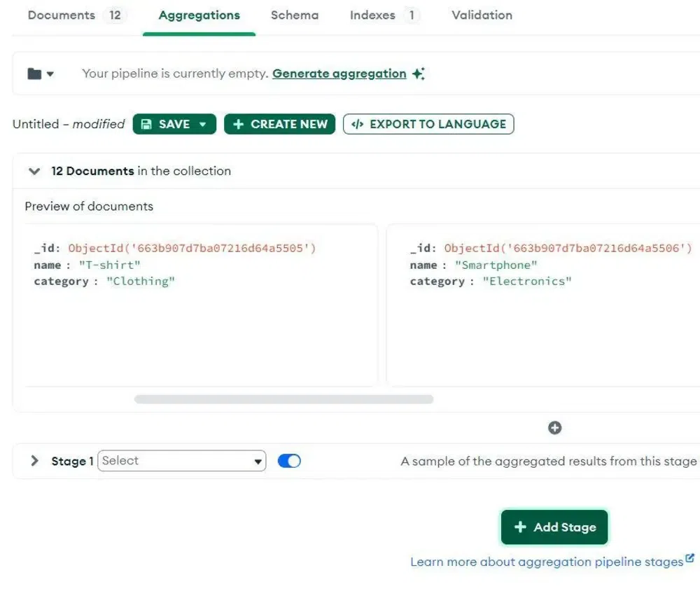Open the SAVE button dropdown arrow

tap(203, 124)
